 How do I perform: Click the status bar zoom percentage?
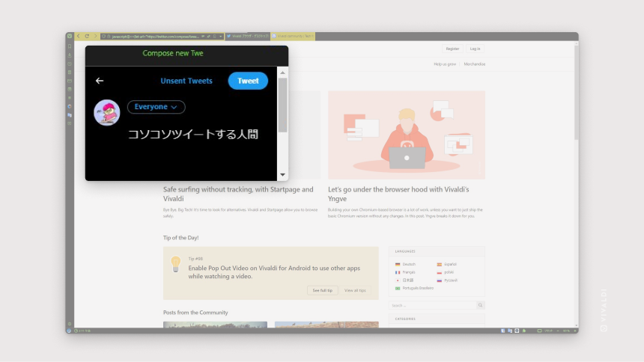coord(566,331)
